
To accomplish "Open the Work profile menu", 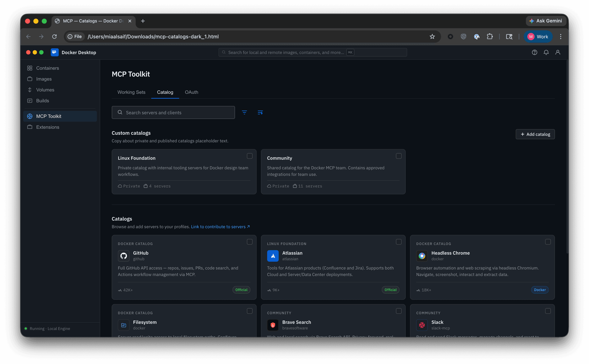I will pyautogui.click(x=538, y=36).
